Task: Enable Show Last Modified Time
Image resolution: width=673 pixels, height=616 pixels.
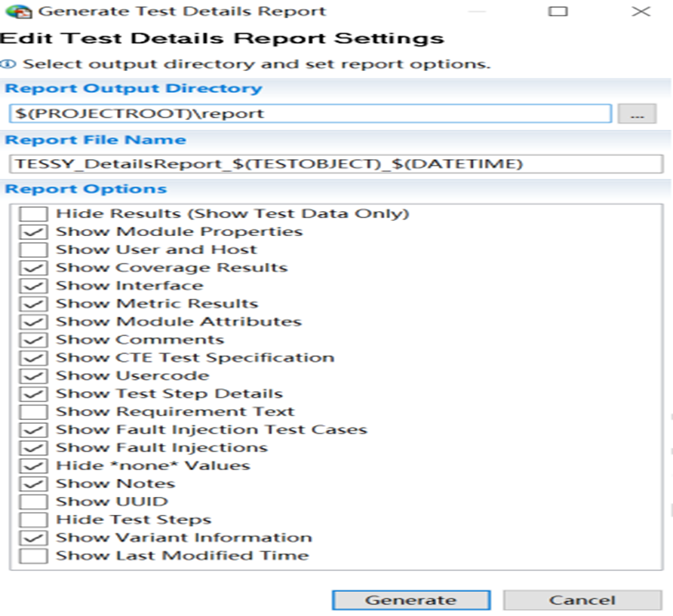Action: tap(33, 556)
